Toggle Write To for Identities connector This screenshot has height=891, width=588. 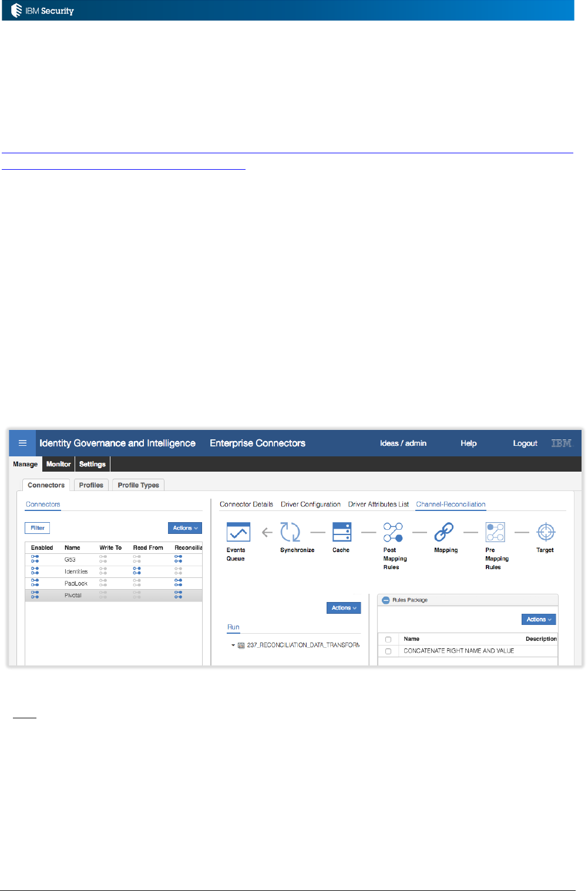point(103,571)
